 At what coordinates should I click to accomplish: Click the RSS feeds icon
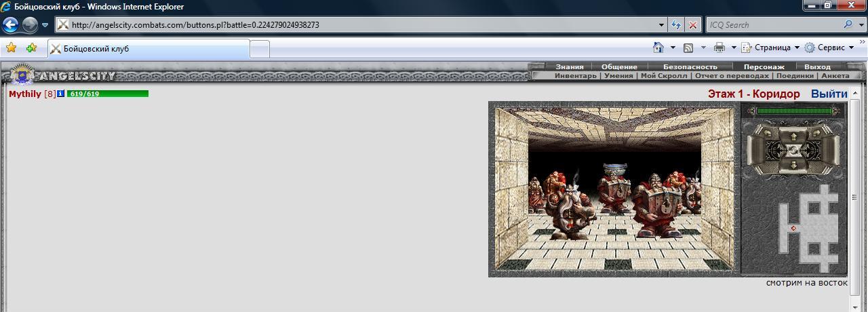[x=688, y=47]
